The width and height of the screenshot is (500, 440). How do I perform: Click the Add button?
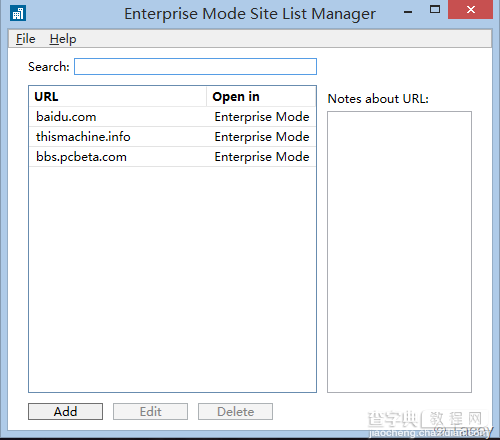pos(65,412)
